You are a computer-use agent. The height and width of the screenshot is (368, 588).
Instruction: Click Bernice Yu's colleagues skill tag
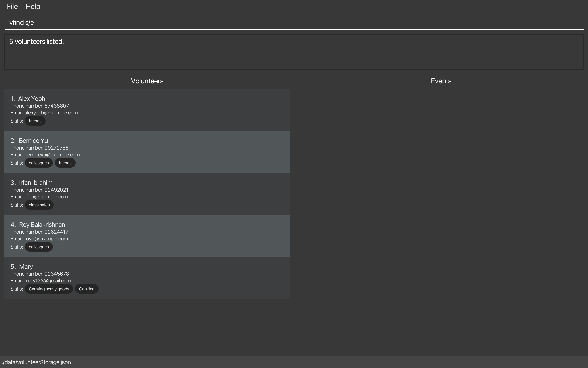[39, 163]
